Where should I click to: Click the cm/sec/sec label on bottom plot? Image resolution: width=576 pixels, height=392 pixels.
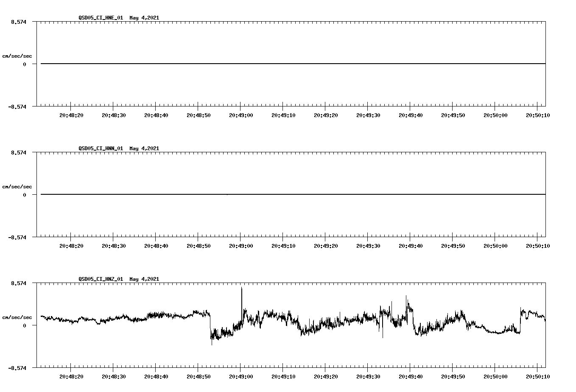[x=17, y=316]
